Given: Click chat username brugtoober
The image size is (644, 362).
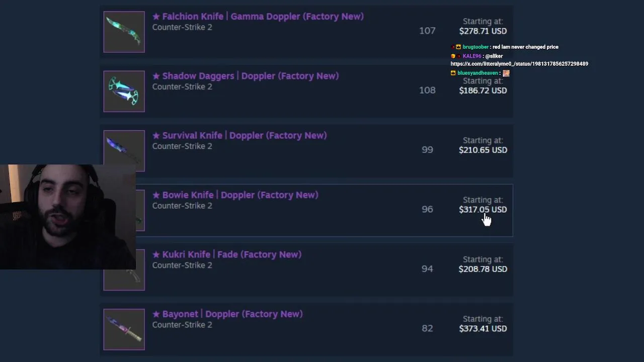Looking at the screenshot, I should coord(475,47).
